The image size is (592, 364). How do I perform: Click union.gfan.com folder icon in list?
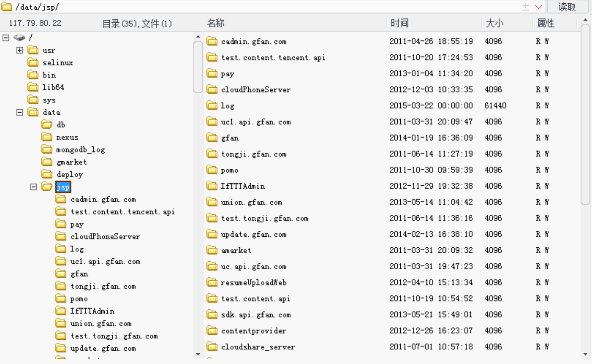(x=212, y=202)
